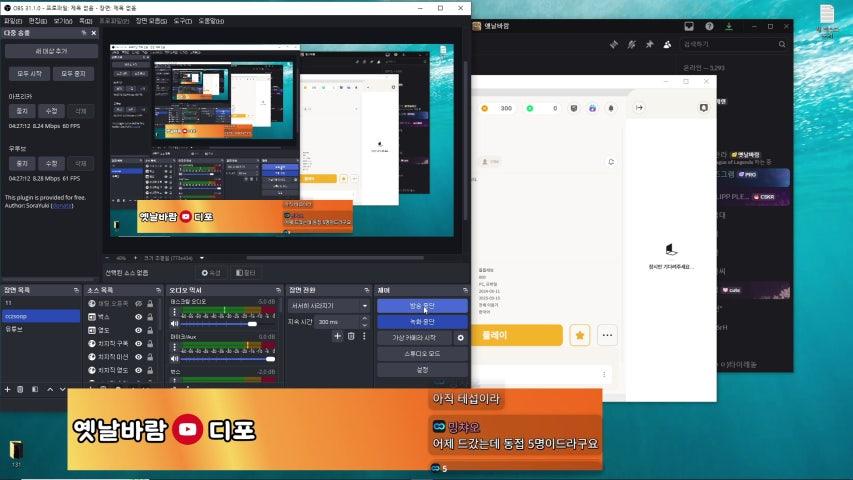Open the scene transition type dropdown
The image size is (853, 480).
pos(329,306)
